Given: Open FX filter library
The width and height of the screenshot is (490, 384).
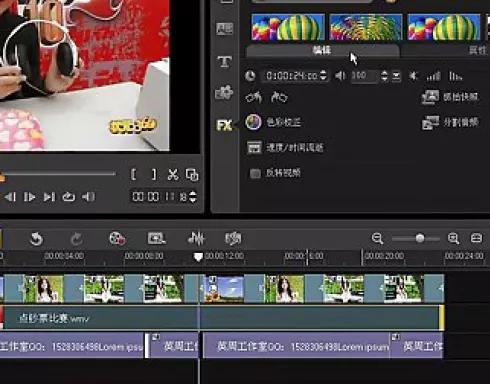Looking at the screenshot, I should click(x=224, y=125).
